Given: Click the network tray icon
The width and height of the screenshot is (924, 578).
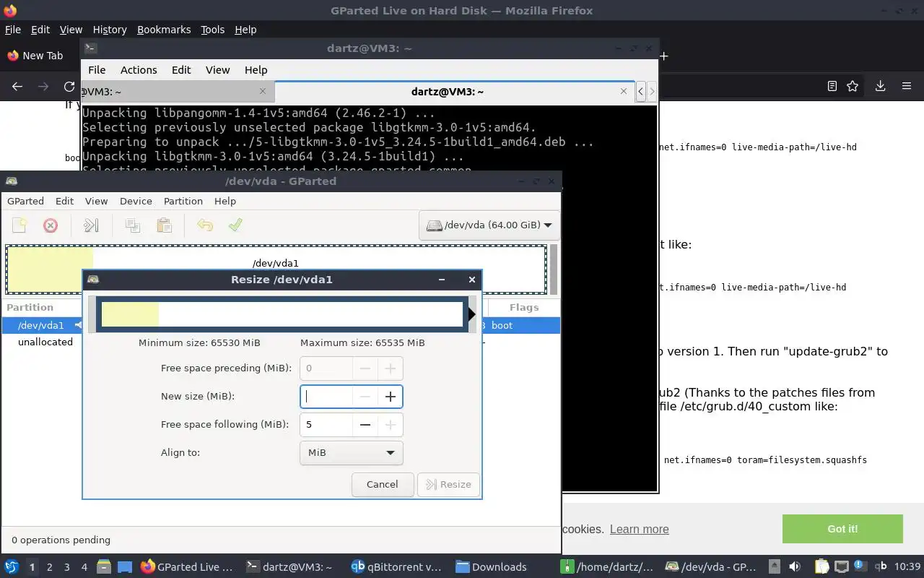Looking at the screenshot, I should pyautogui.click(x=842, y=566).
